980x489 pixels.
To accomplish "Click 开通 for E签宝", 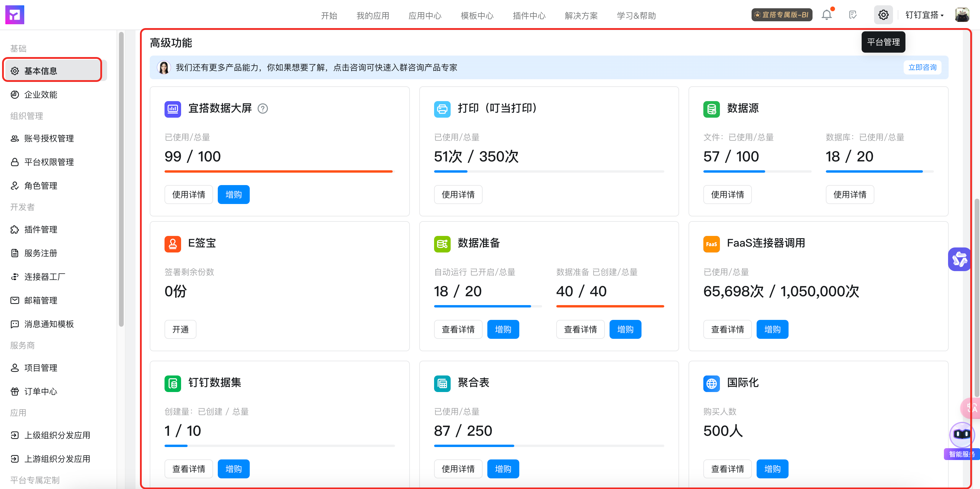I will point(180,329).
